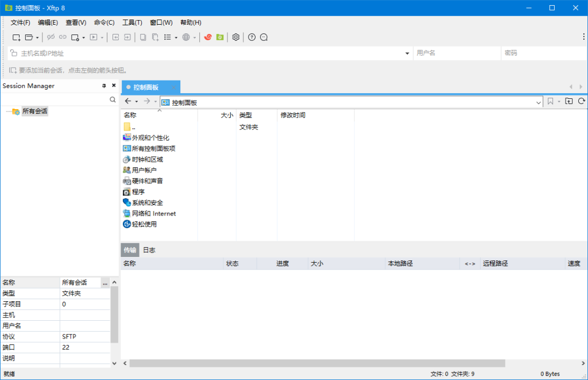
Task: Click the 用户名 username field
Action: (x=457, y=53)
